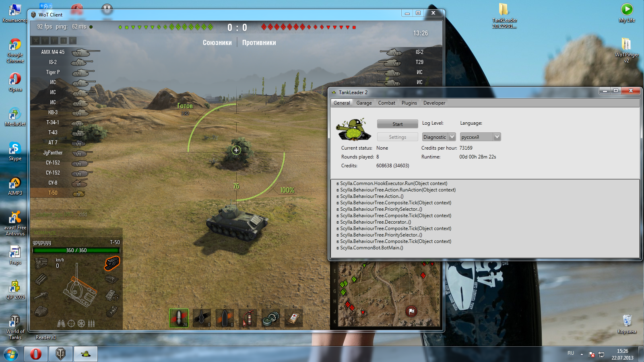The image size is (644, 362).
Task: Open the MediaGet desktop shortcut
Action: (15, 117)
